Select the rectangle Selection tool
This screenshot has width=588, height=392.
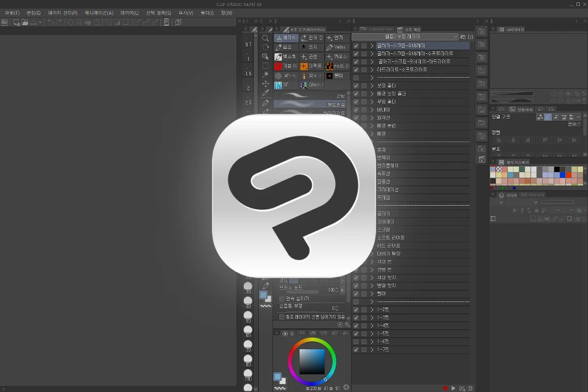tap(265, 66)
